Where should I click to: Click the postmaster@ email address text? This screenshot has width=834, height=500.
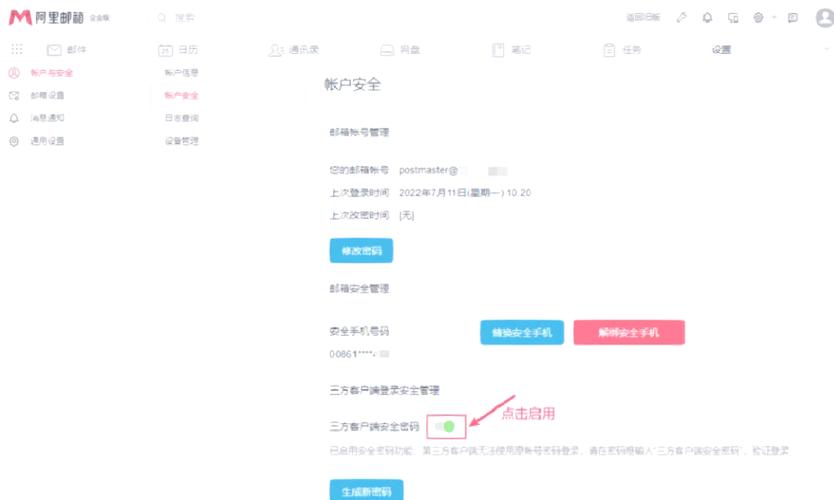pos(428,170)
